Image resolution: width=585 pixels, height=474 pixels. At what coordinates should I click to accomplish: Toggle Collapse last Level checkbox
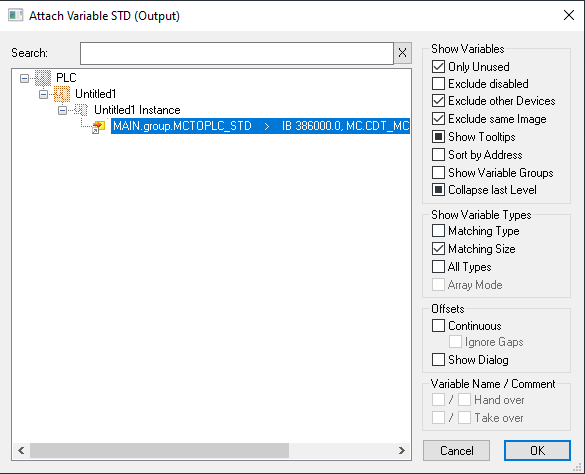(438, 190)
